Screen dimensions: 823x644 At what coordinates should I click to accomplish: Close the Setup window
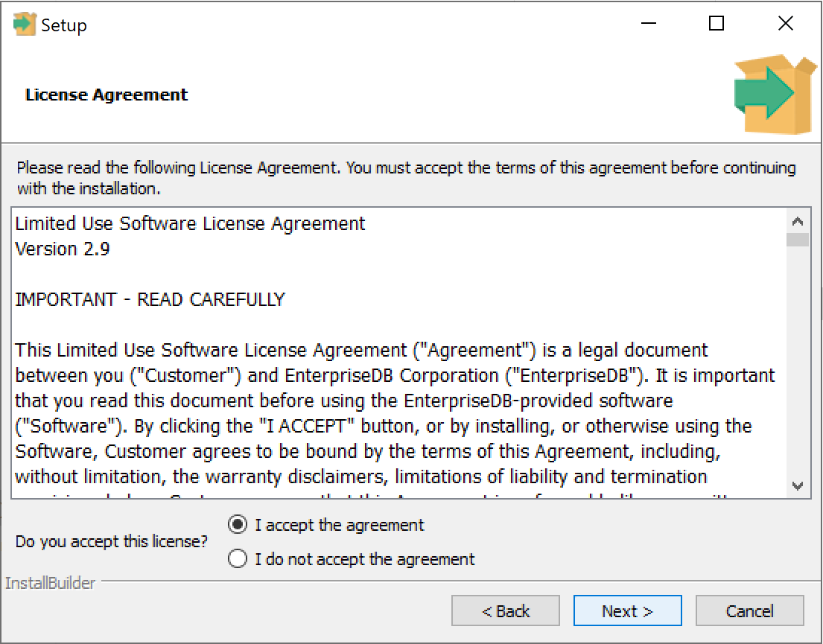[785, 24]
